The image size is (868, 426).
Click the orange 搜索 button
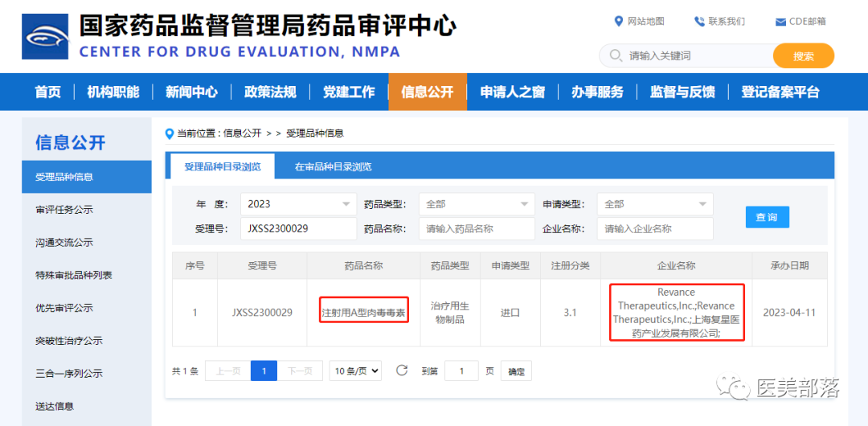click(x=803, y=56)
